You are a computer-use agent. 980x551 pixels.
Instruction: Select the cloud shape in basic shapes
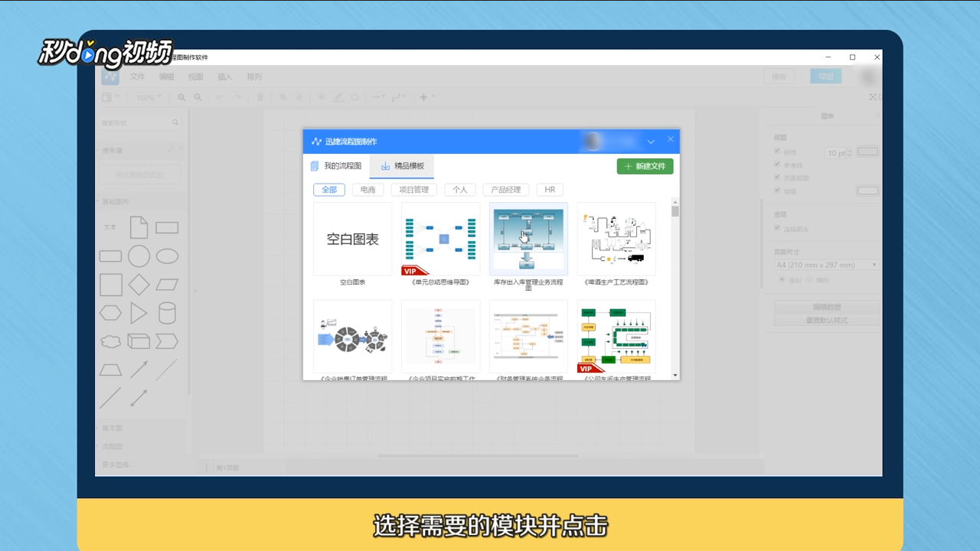click(111, 341)
